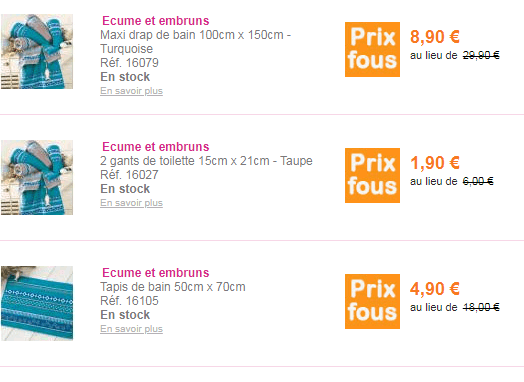524x382 pixels.
Task: Open the turquoise maxi drap de bain thumbnail
Action: (37, 51)
